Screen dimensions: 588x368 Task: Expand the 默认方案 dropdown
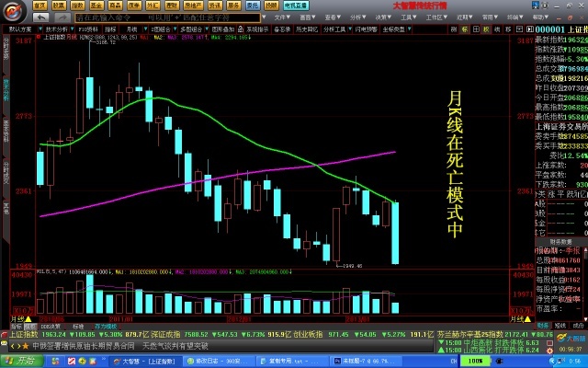point(40,29)
